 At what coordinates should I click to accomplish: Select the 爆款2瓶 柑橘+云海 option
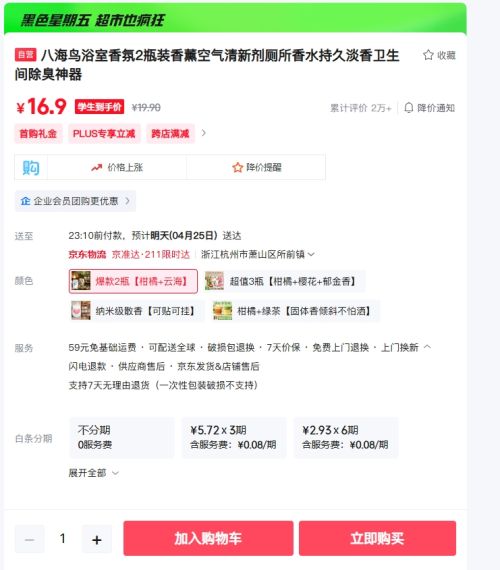(x=133, y=281)
